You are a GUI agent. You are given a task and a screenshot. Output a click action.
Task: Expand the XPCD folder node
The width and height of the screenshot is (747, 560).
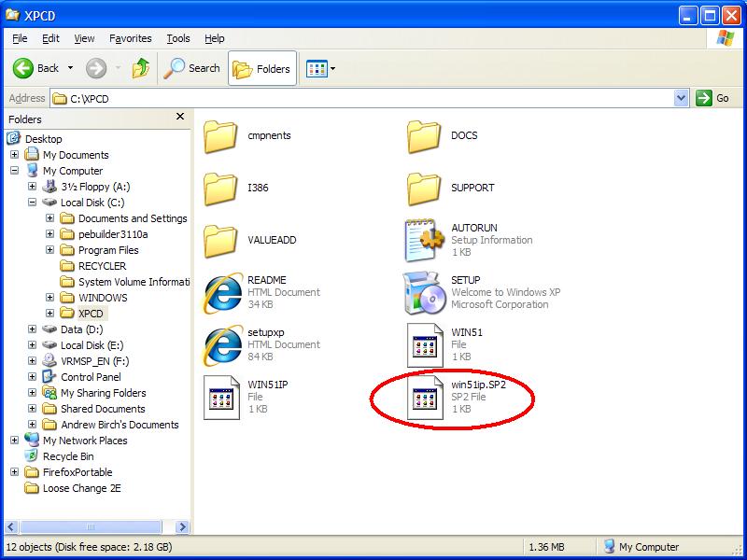[50, 314]
